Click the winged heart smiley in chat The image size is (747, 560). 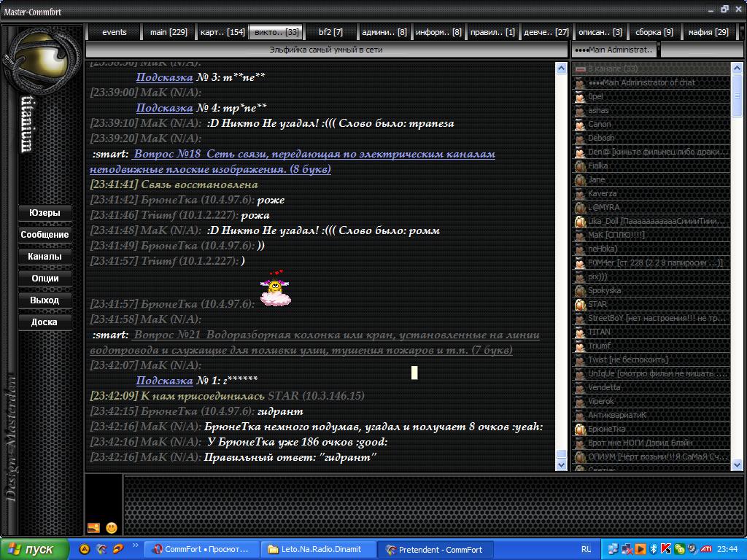point(275,289)
